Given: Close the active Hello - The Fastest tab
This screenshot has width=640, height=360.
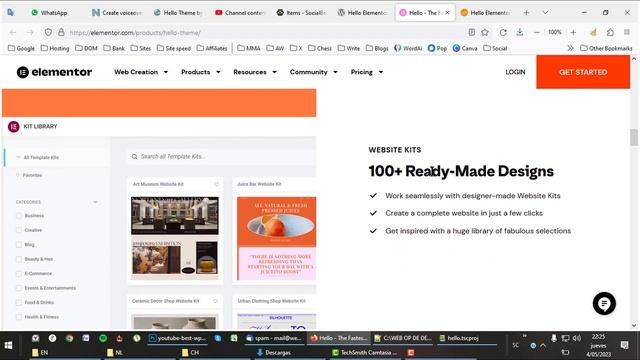Looking at the screenshot, I should coord(447,13).
